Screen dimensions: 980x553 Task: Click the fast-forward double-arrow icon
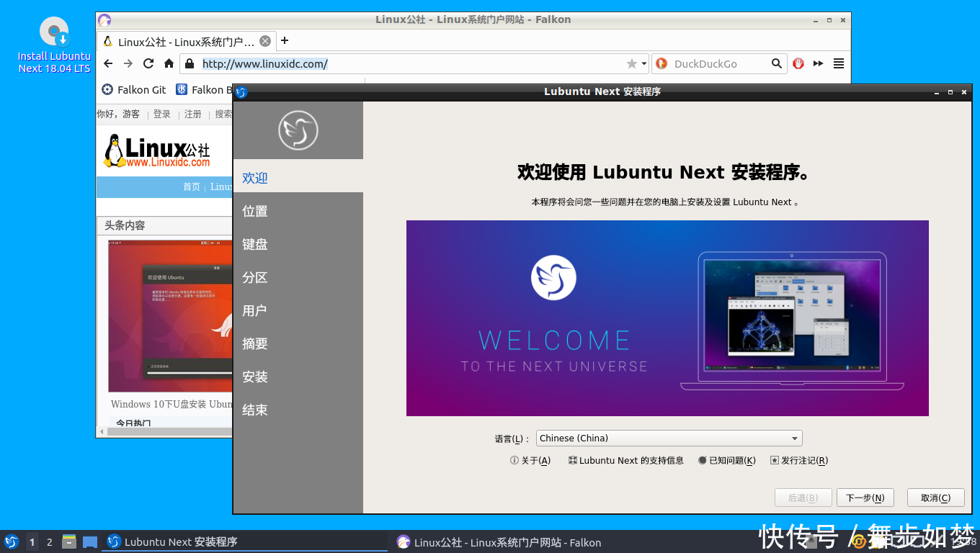[x=818, y=63]
